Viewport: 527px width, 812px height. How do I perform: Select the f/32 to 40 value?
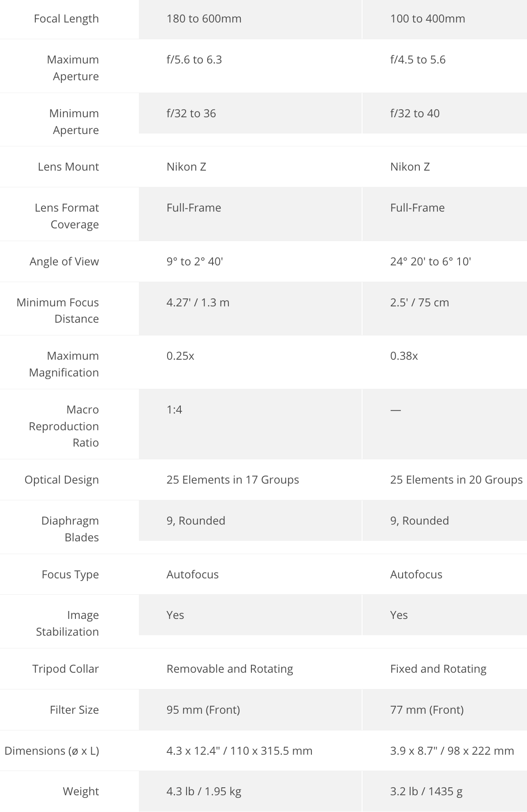(415, 113)
